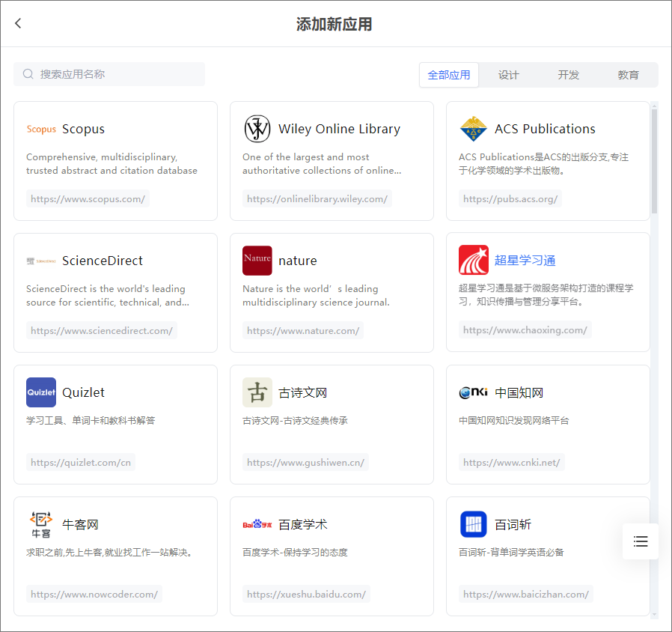The image size is (672, 632).
Task: Click the https://www.chaoxing.com/ URL
Action: pos(525,329)
